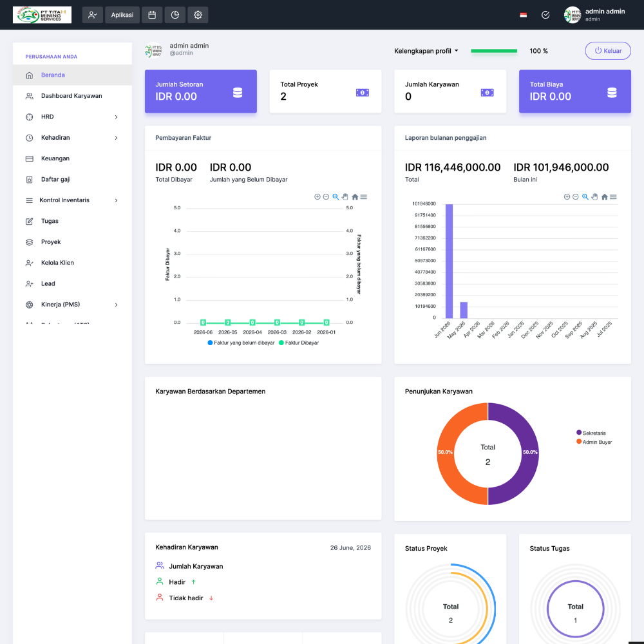Open Dashboard Karyawan in sidebar

click(72, 96)
